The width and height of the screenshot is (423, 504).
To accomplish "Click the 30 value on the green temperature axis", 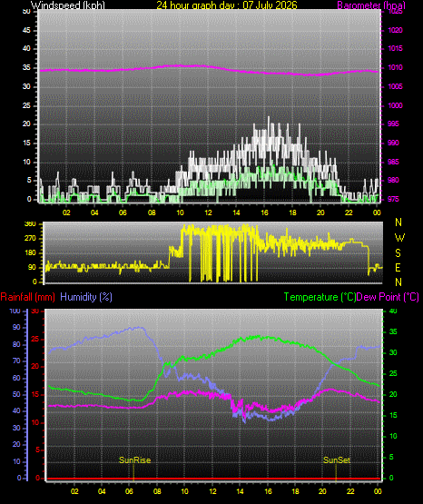I will pyautogui.click(x=393, y=352).
